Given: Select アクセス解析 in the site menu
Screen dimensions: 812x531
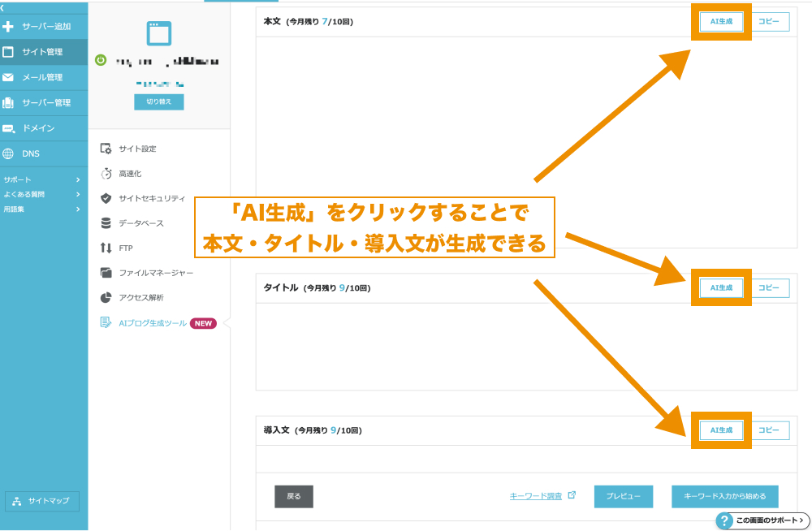Looking at the screenshot, I should coord(140,298).
